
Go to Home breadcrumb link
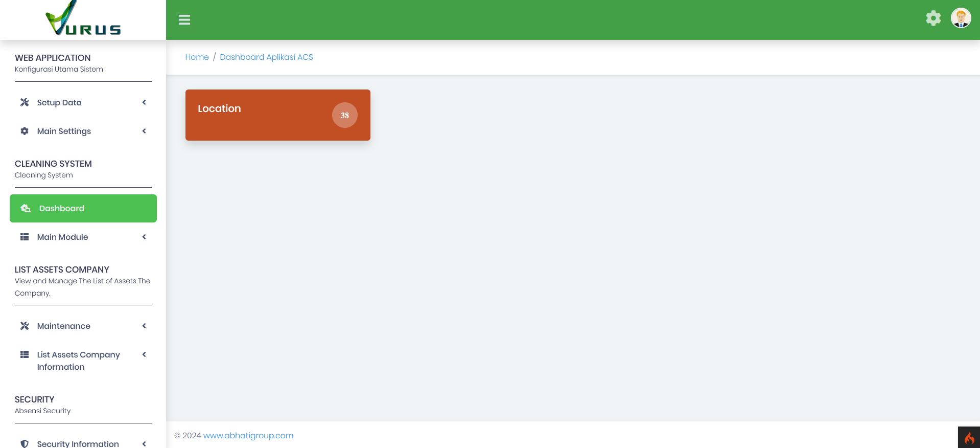click(x=197, y=57)
